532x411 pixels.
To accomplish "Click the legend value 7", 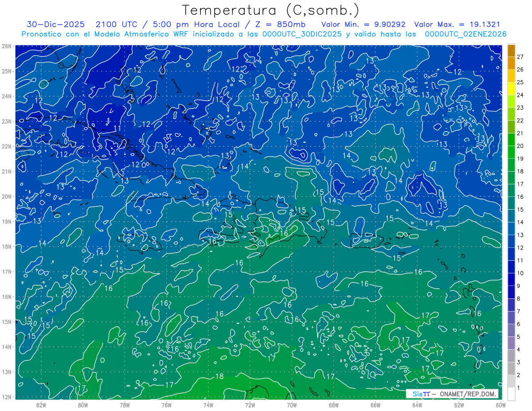I will coord(519,311).
